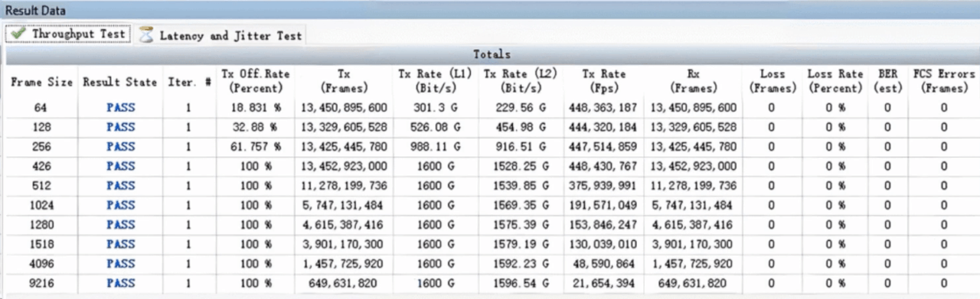The image size is (980, 299).
Task: Click PASS result for frame size 9216
Action: point(120,283)
